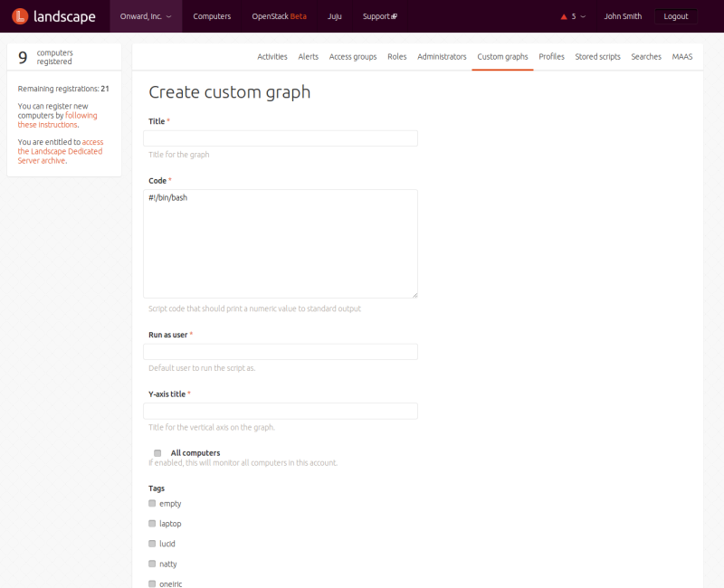Open Landscape Dedicated Server archive link
The height and width of the screenshot is (588, 724).
(60, 151)
